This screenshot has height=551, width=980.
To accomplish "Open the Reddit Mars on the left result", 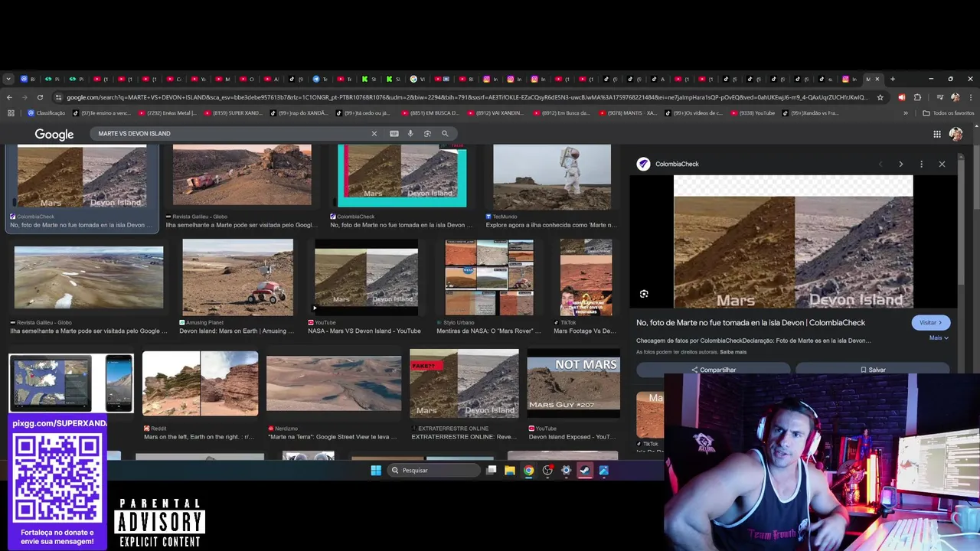I will click(200, 383).
